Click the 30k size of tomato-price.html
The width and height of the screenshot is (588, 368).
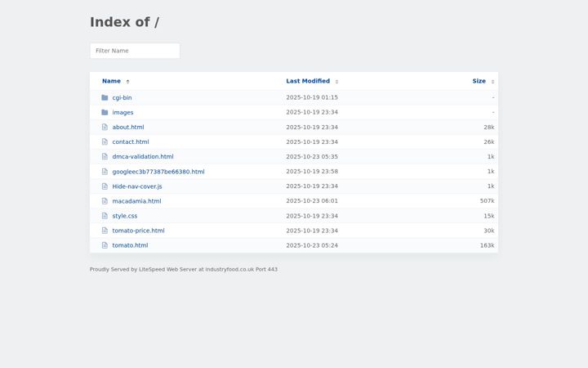[x=488, y=231]
